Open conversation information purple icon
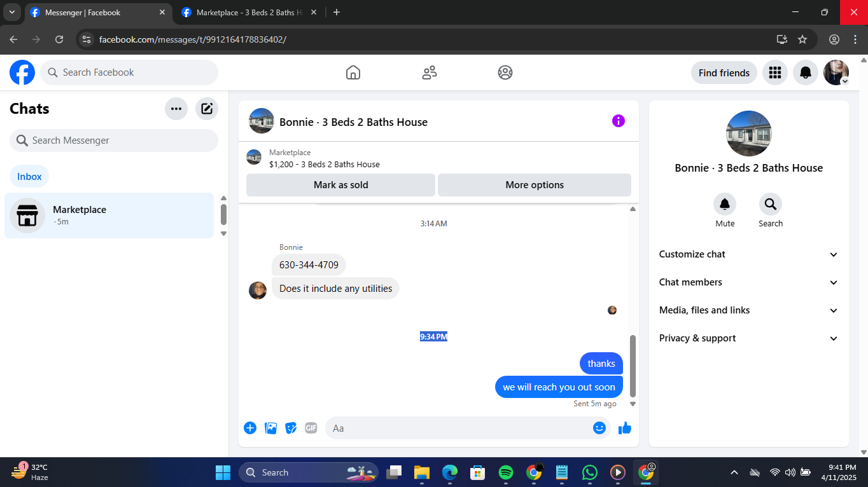The height and width of the screenshot is (487, 868). (619, 121)
